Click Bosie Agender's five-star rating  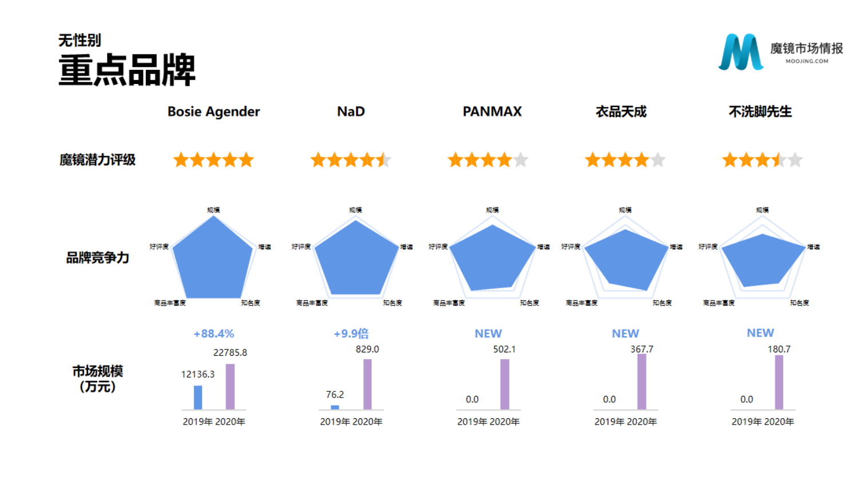coord(213,160)
